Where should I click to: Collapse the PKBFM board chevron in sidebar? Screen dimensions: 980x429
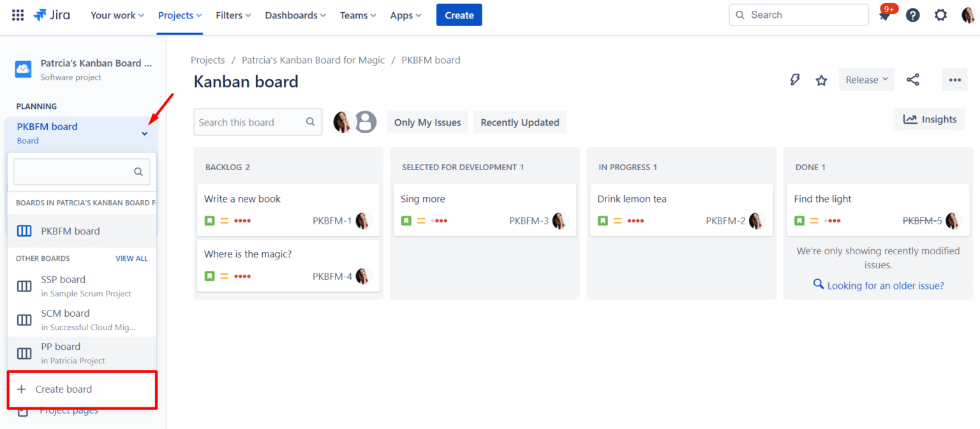[x=145, y=133]
